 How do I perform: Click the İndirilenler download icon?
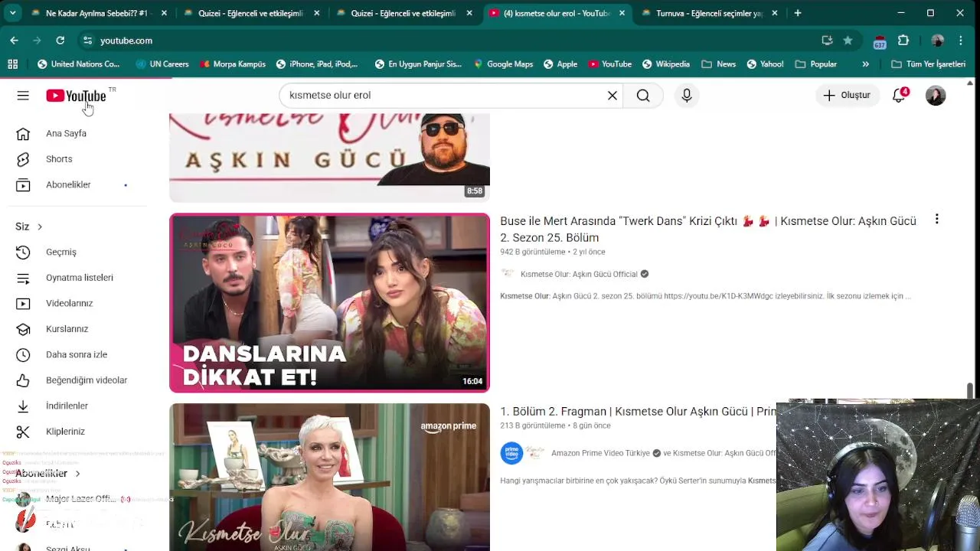tap(23, 406)
